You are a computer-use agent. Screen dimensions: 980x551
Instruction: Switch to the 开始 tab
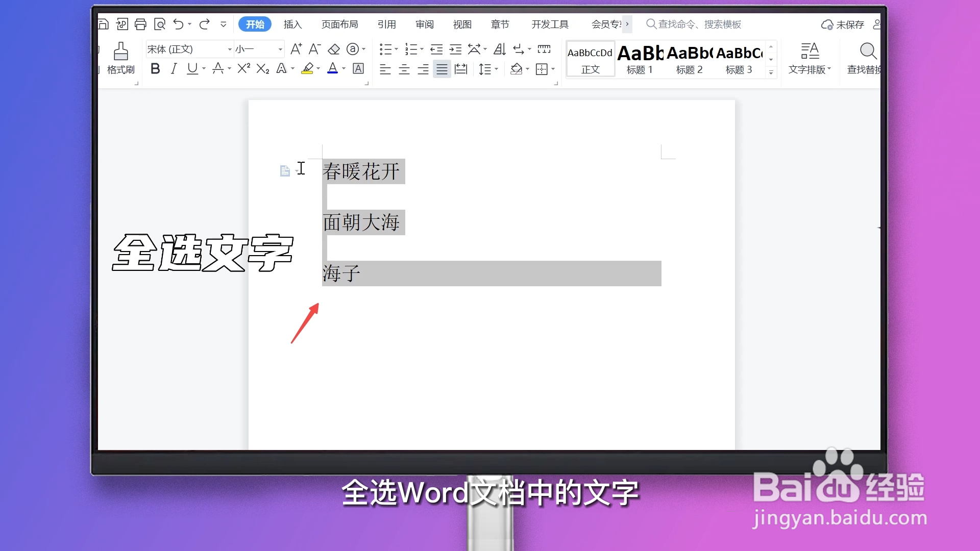pyautogui.click(x=255, y=24)
